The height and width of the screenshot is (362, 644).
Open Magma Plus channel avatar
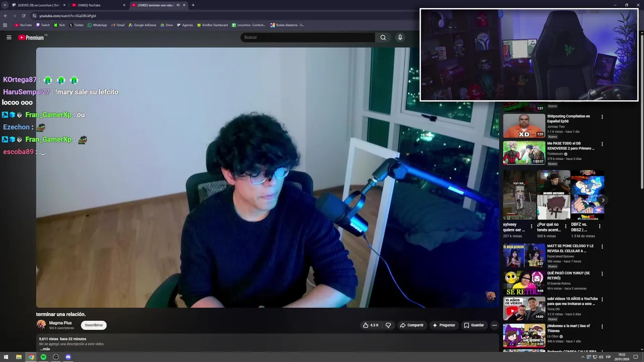coord(41,325)
